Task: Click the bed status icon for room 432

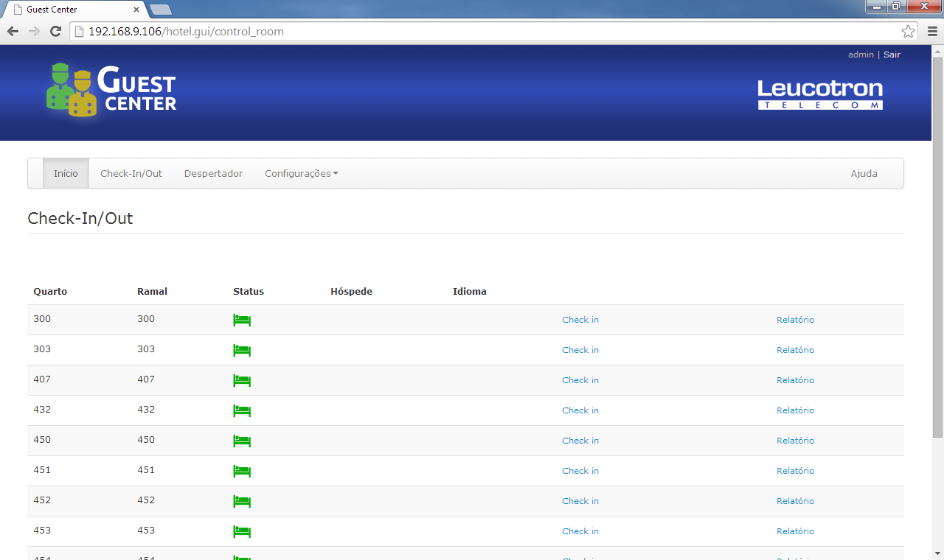Action: tap(242, 410)
